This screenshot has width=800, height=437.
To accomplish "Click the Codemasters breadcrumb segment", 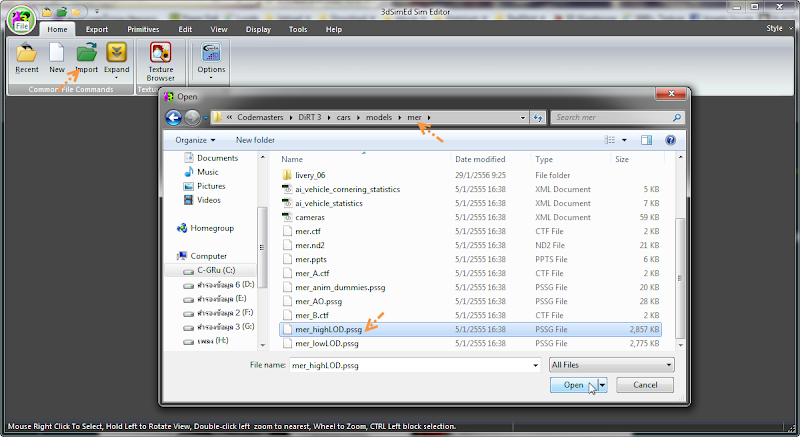I will [x=260, y=118].
